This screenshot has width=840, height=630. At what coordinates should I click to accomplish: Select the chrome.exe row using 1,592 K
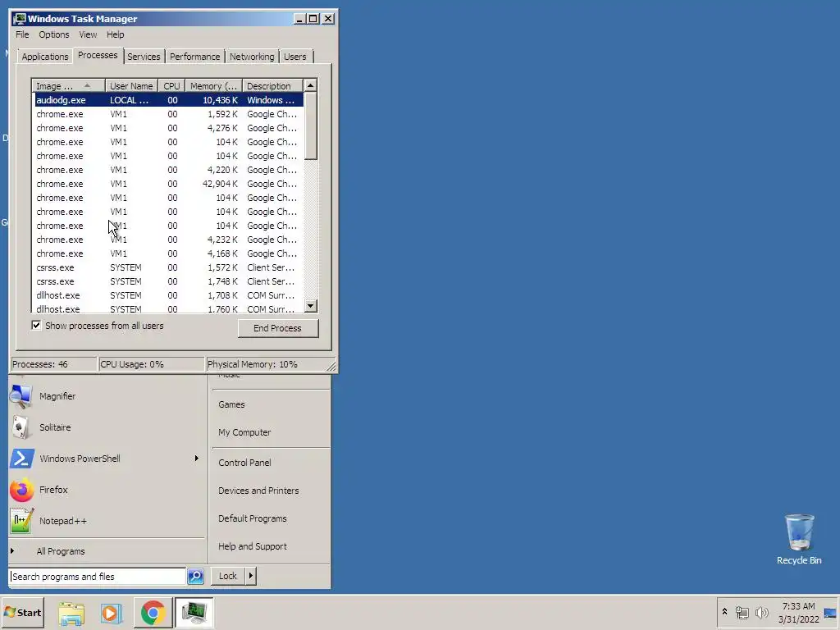coord(168,114)
